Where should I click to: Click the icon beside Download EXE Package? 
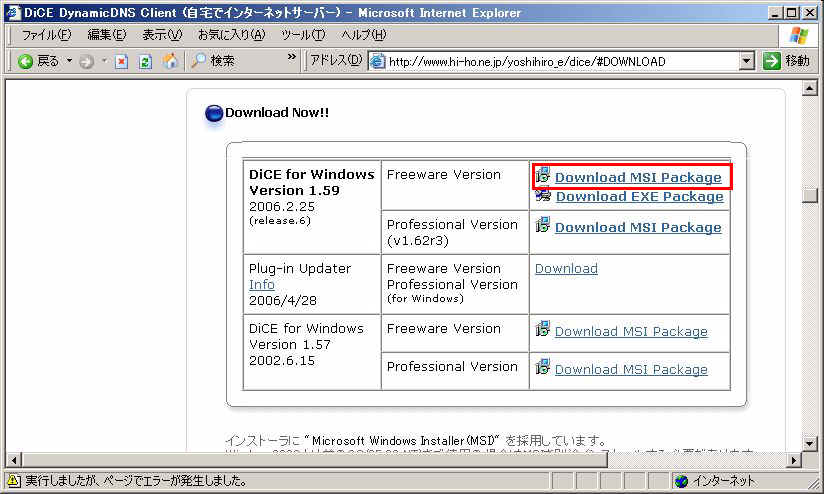coord(543,195)
